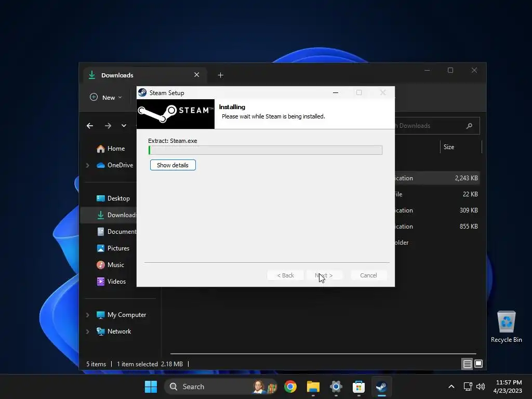Click the network tray icon

click(x=468, y=387)
